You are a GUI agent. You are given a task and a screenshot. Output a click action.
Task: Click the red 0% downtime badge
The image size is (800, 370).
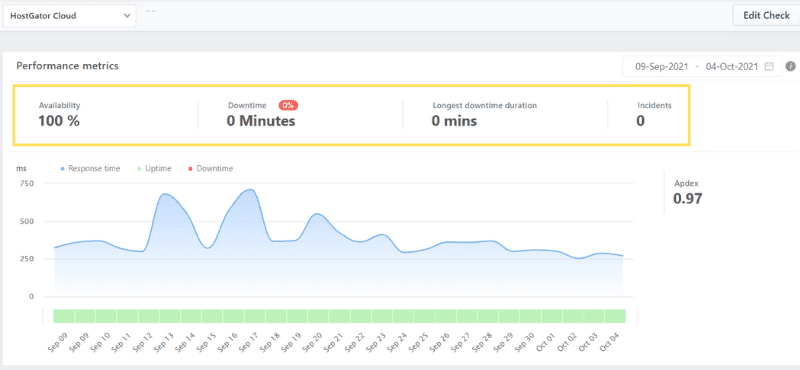[288, 106]
